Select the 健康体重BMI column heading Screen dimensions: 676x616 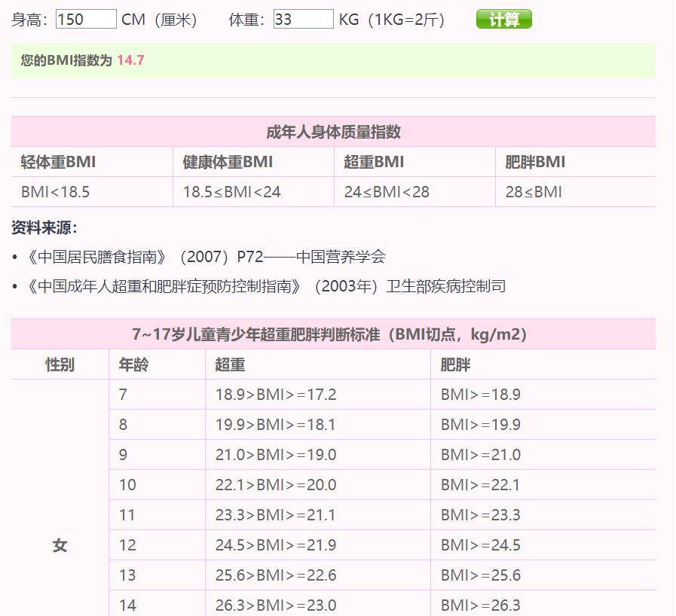point(228,162)
